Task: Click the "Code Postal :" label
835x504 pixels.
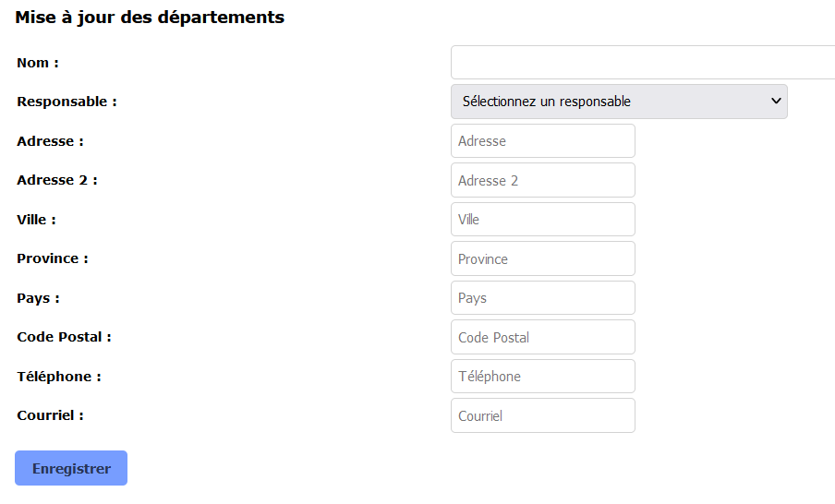Action: click(64, 337)
